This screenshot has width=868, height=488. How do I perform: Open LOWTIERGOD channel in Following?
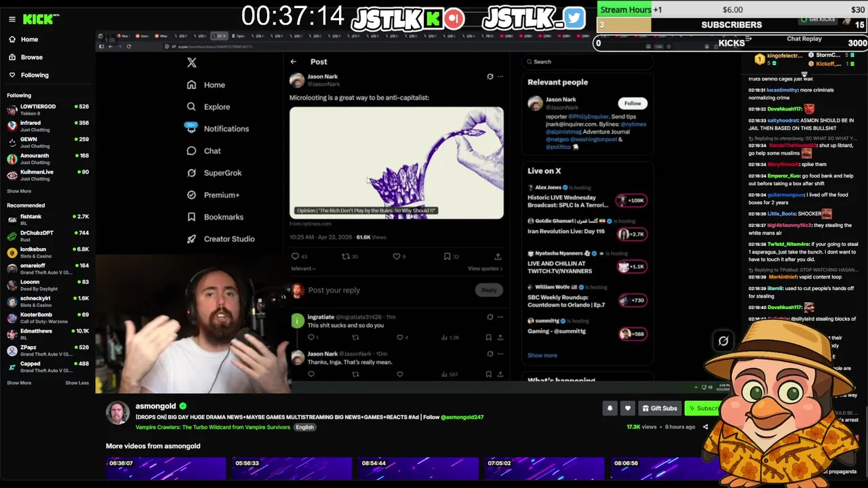click(47, 110)
